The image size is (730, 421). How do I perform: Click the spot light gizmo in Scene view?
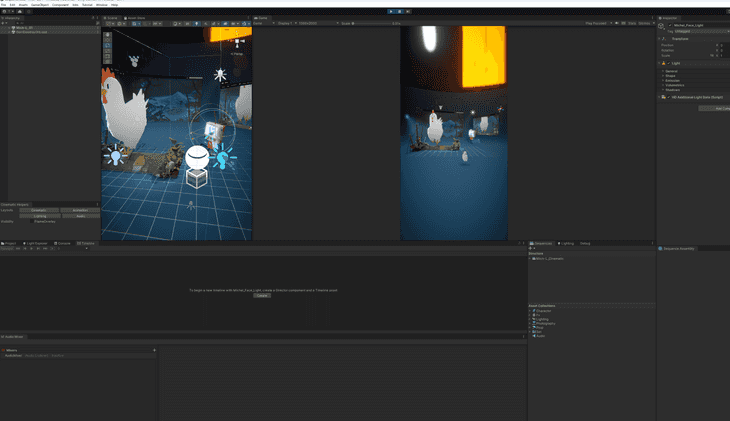pyautogui.click(x=220, y=75)
